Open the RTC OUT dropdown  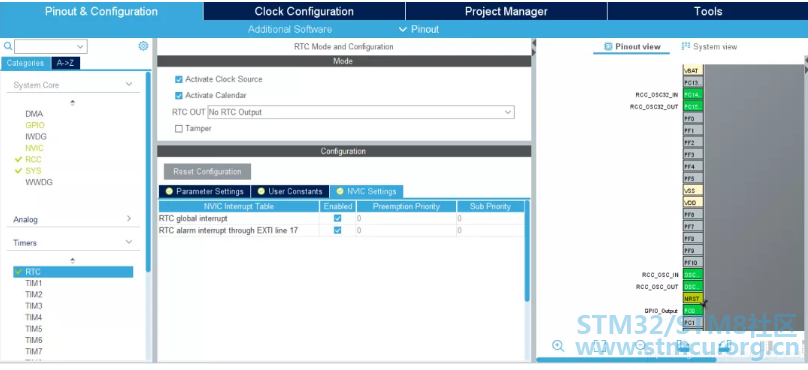tap(361, 112)
